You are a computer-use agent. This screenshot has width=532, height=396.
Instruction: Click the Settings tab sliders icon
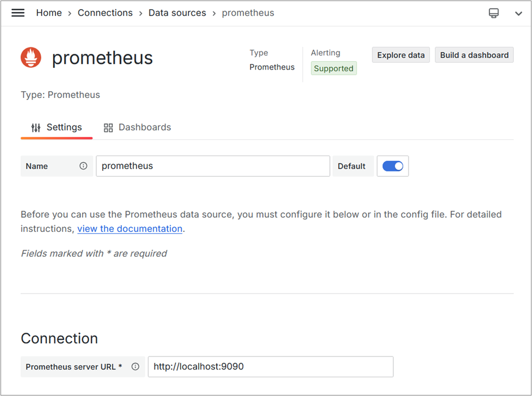pyautogui.click(x=36, y=127)
